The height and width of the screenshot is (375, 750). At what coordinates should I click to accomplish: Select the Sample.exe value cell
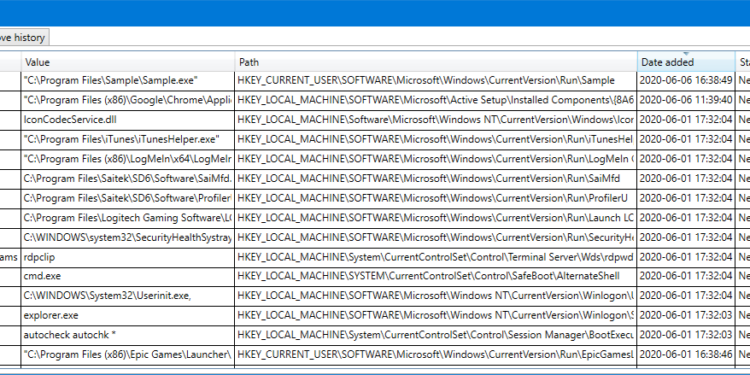click(x=128, y=80)
